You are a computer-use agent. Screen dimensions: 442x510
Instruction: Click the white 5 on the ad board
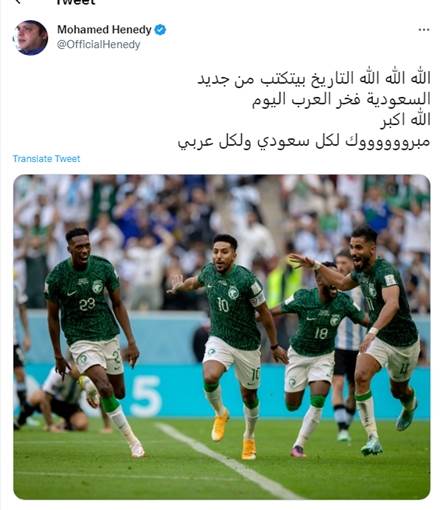(x=146, y=395)
